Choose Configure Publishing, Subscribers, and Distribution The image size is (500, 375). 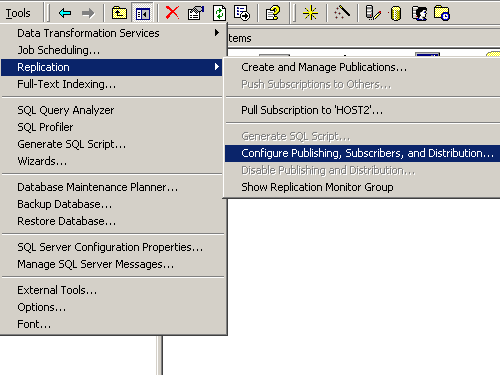(362, 153)
